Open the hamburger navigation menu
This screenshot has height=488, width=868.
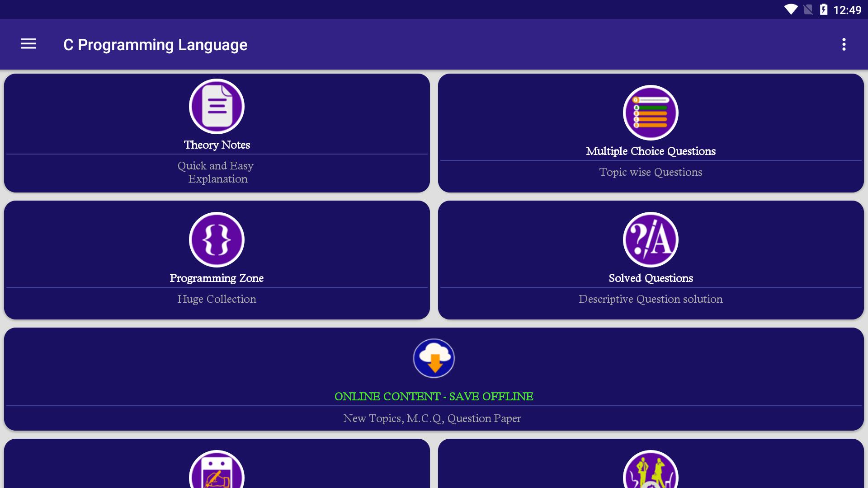point(28,44)
